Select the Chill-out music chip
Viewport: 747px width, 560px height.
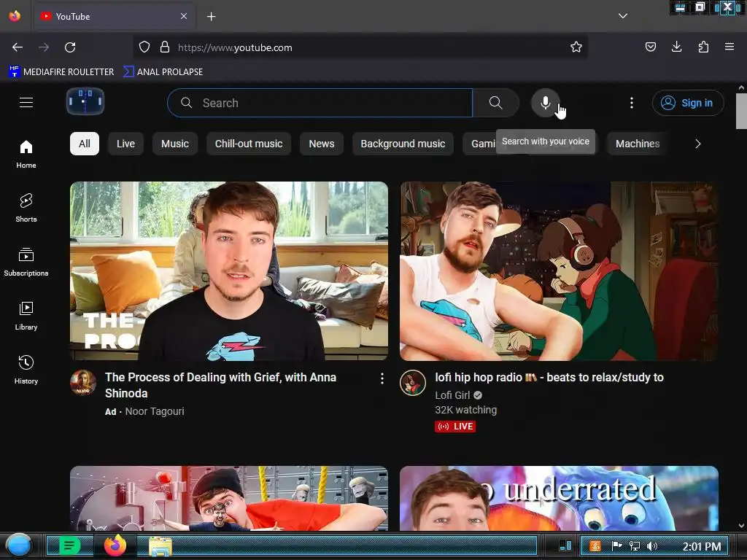(x=249, y=144)
